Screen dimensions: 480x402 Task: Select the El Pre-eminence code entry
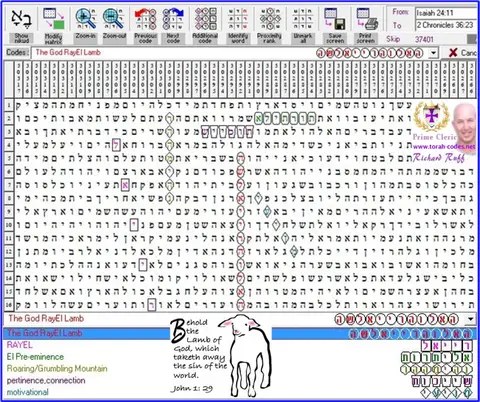tap(35, 357)
